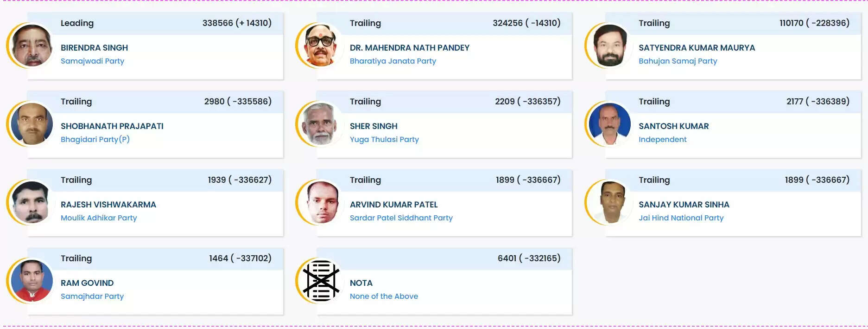The width and height of the screenshot is (868, 329).
Task: Click the Independent party label
Action: [663, 139]
